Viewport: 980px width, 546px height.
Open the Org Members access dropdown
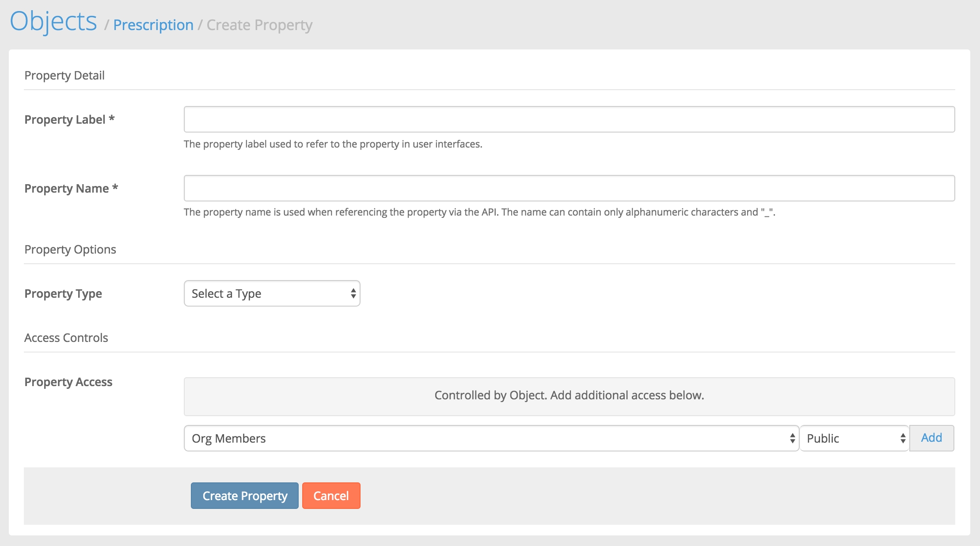pyautogui.click(x=491, y=438)
